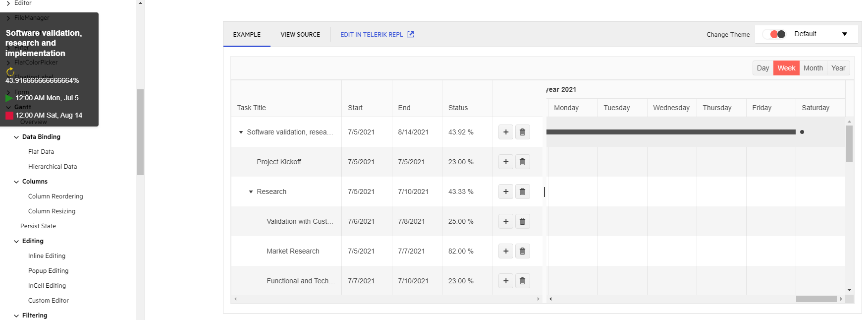Screen dimensions: 868x320
Task: Select the Month view button
Action: pyautogui.click(x=813, y=68)
